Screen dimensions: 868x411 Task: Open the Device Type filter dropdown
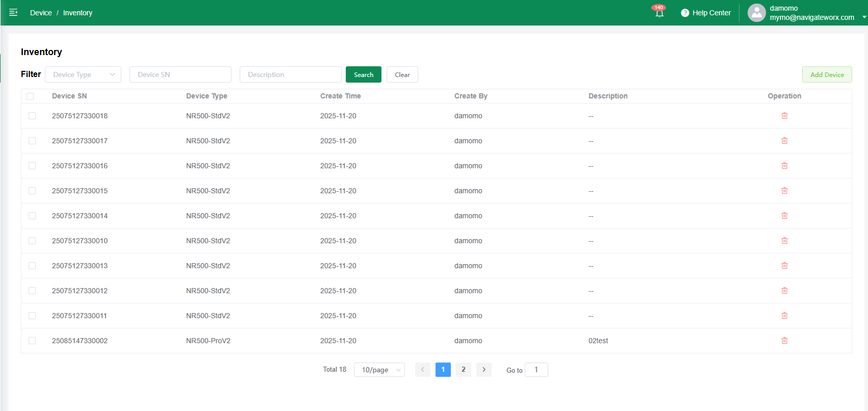click(x=83, y=74)
